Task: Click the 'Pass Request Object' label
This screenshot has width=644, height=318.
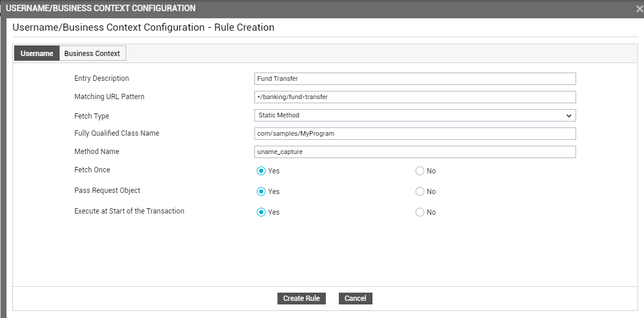Action: [x=107, y=191]
